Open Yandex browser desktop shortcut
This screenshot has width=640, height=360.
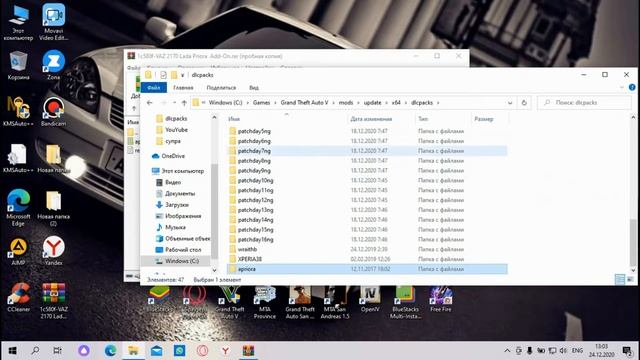pyautogui.click(x=53, y=251)
